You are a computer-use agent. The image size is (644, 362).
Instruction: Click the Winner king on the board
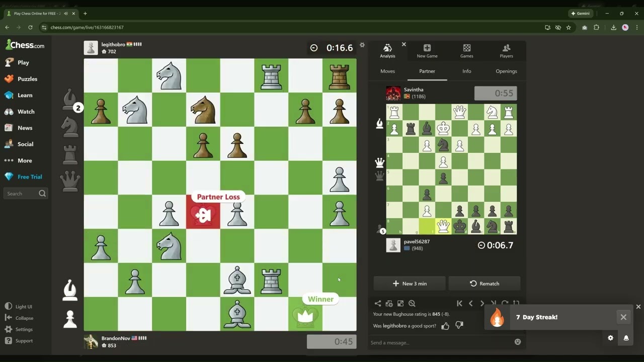pyautogui.click(x=305, y=315)
